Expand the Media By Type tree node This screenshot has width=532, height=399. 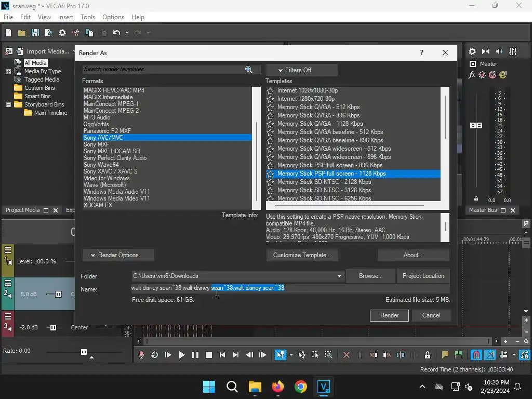coord(8,71)
